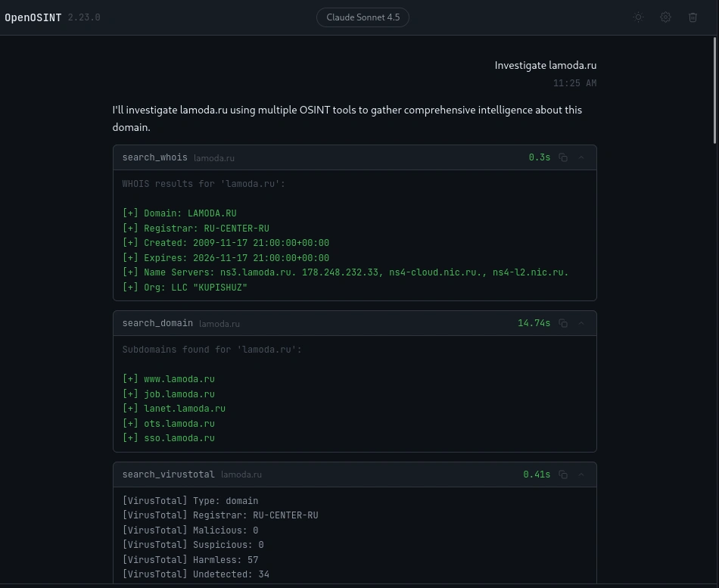Click the 'Created: 2009-11-17' WHOIS line
This screenshot has width=719, height=588.
click(x=226, y=243)
